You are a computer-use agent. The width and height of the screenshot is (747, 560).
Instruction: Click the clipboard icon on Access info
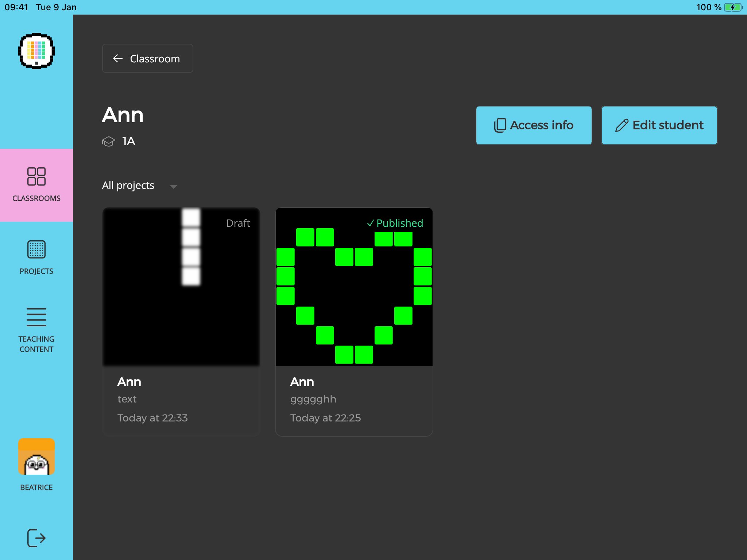(x=500, y=125)
